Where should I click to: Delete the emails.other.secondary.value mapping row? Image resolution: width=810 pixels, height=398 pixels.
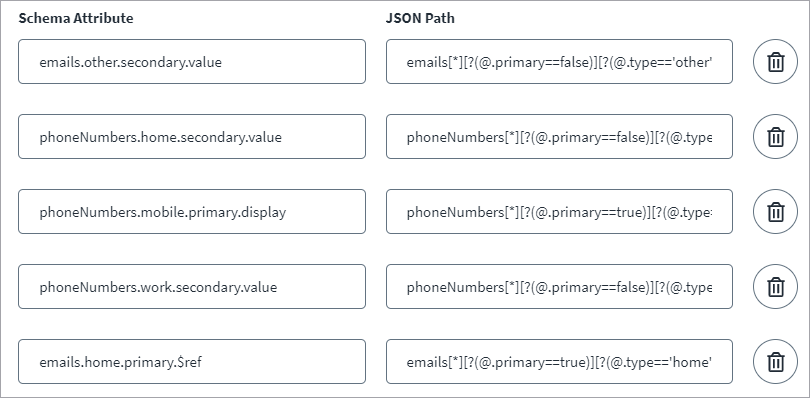tap(775, 62)
